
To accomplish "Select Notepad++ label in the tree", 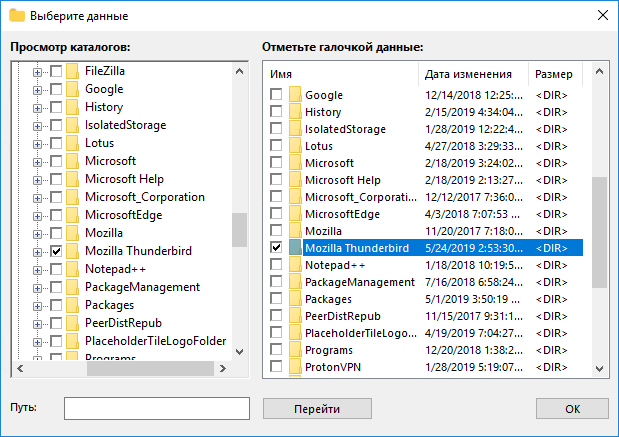I will [x=115, y=269].
